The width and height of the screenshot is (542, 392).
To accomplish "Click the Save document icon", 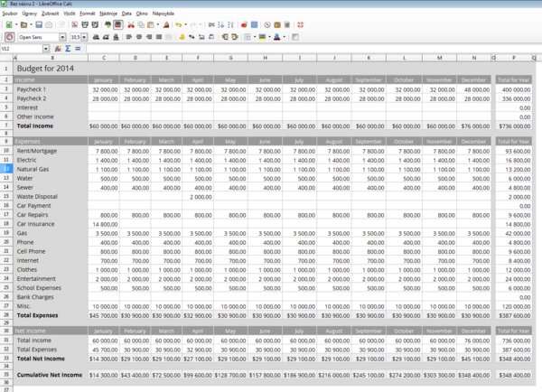I will (x=39, y=25).
